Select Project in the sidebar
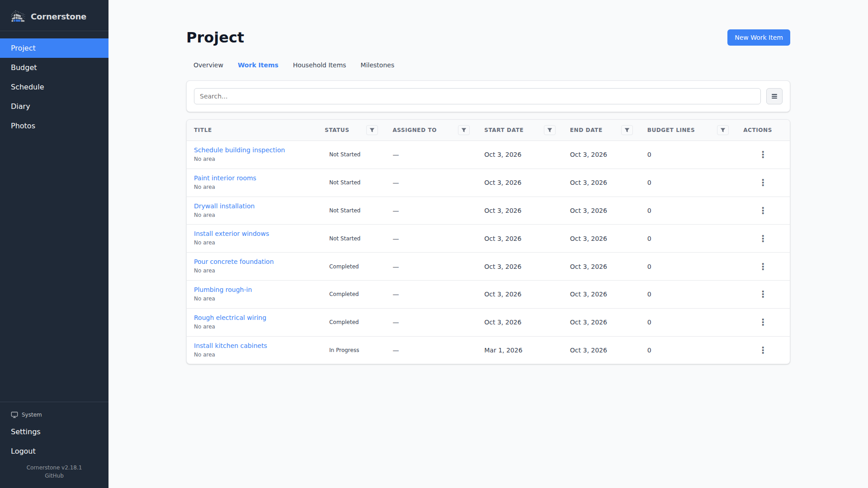Image resolution: width=868 pixels, height=488 pixels. tap(54, 48)
